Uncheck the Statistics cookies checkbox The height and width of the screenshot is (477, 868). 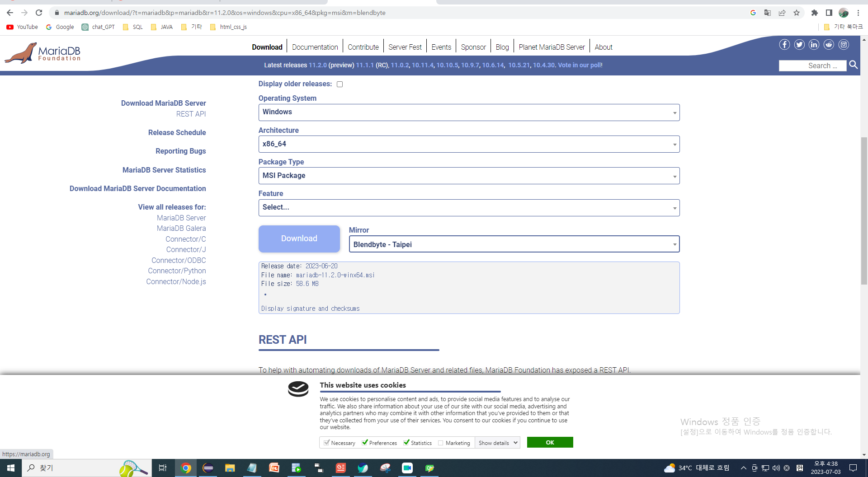(x=406, y=443)
